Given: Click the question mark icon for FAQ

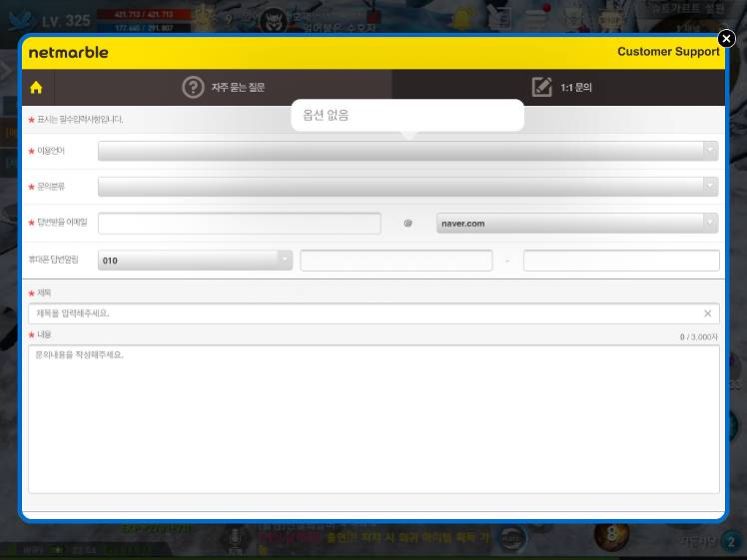Looking at the screenshot, I should (193, 87).
